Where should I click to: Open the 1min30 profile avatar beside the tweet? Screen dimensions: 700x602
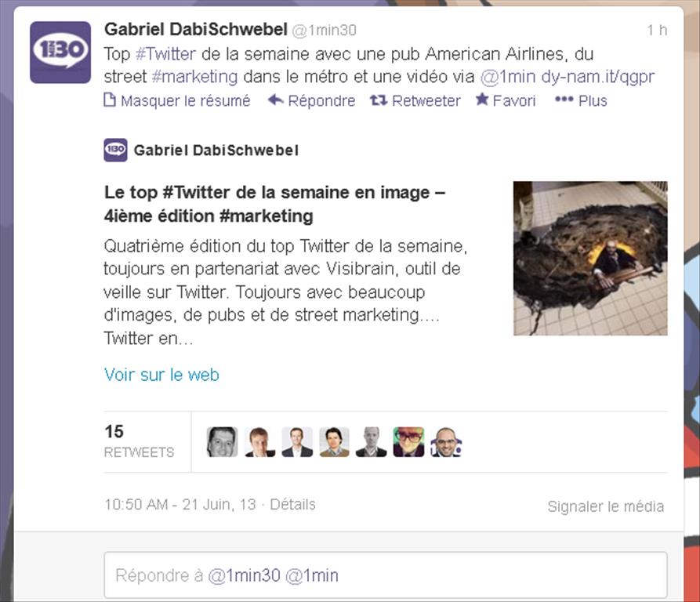pos(60,53)
